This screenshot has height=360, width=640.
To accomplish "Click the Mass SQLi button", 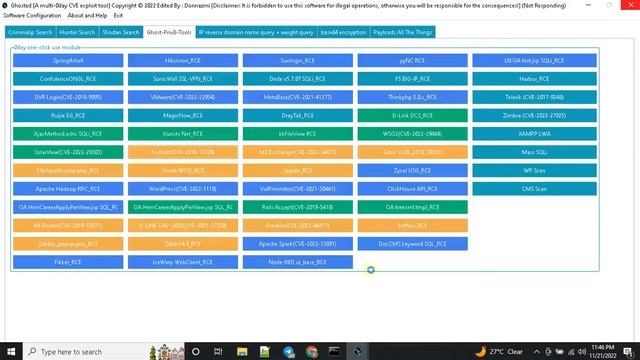I will click(535, 152).
